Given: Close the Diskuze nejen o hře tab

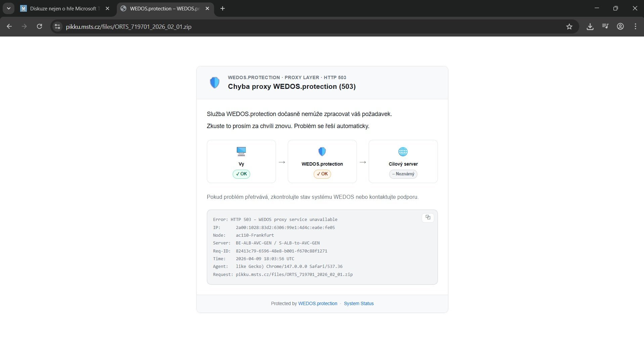Looking at the screenshot, I should tap(107, 9).
